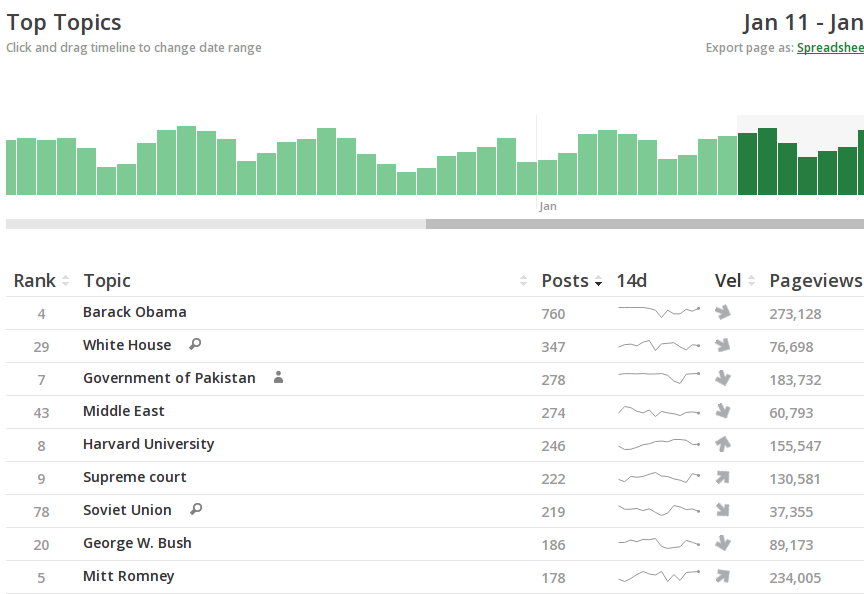Click the velocity arrow in the Barack Obama row
This screenshot has width=864, height=594.
pyautogui.click(x=723, y=313)
